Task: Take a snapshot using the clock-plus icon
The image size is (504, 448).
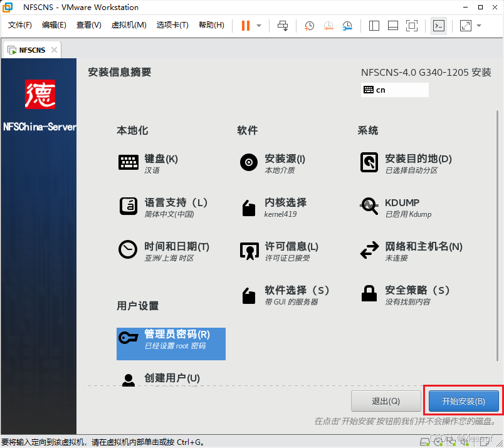Action: point(309,26)
